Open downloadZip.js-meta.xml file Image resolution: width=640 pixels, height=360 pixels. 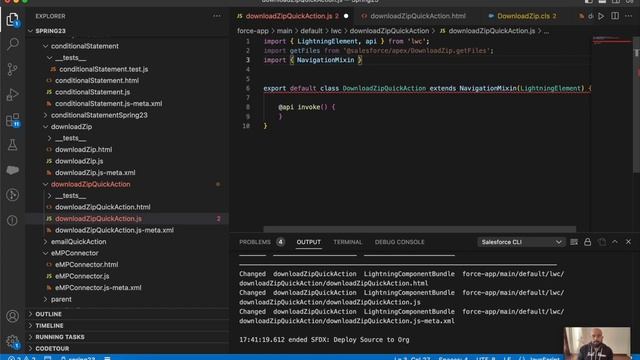[95, 172]
